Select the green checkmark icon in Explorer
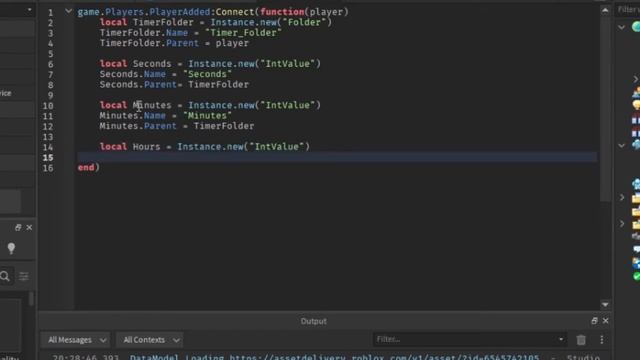 (x=636, y=277)
